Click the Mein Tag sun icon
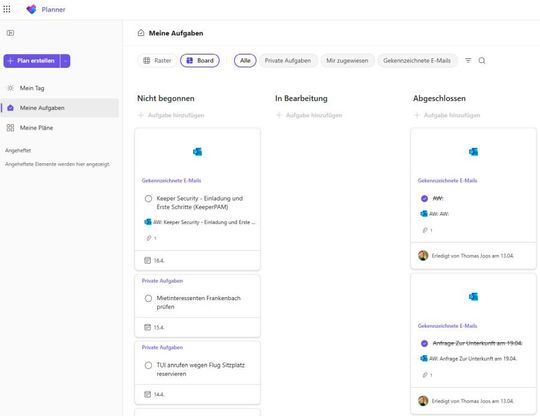The image size is (540, 416). click(x=10, y=88)
